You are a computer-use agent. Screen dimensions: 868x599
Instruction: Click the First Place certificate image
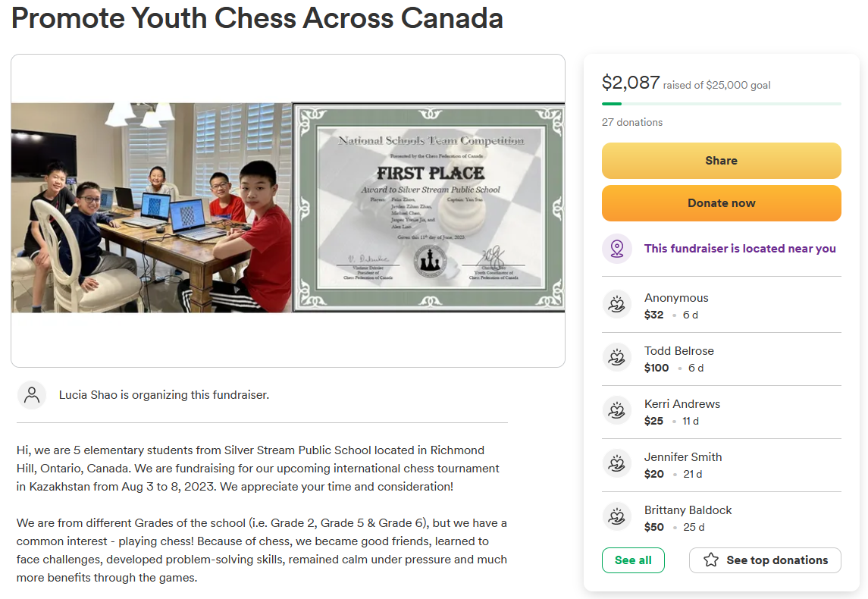click(428, 208)
